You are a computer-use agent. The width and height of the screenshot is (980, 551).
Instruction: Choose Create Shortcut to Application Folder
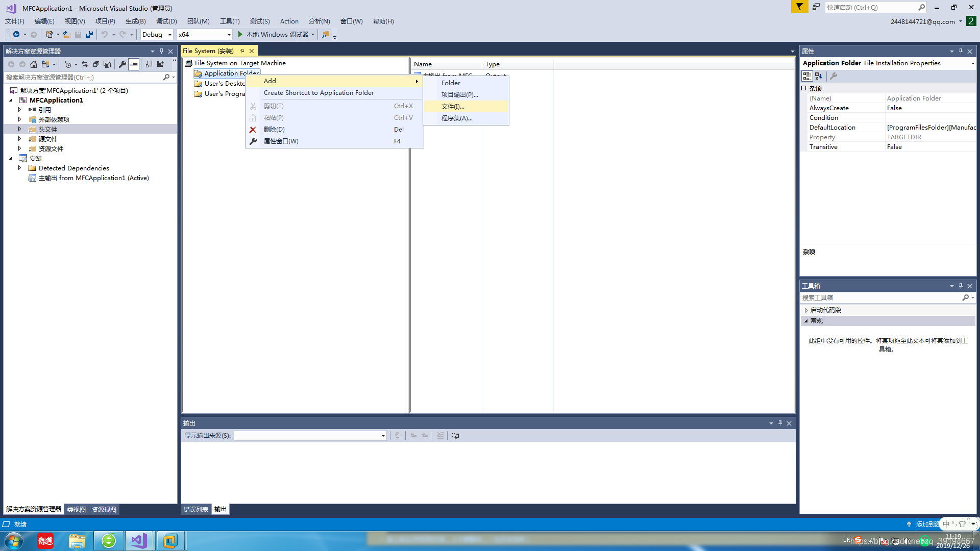point(334,93)
